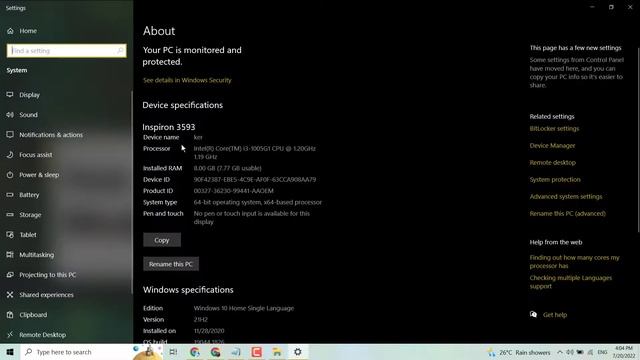Click the Device ID value 90F42387
640x360 pixels.
pos(255,180)
